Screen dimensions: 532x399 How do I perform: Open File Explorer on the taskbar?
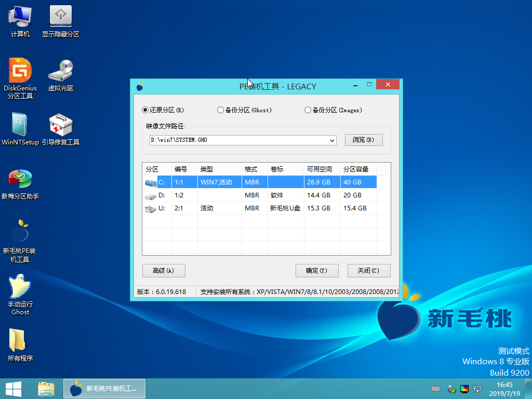[46, 389]
